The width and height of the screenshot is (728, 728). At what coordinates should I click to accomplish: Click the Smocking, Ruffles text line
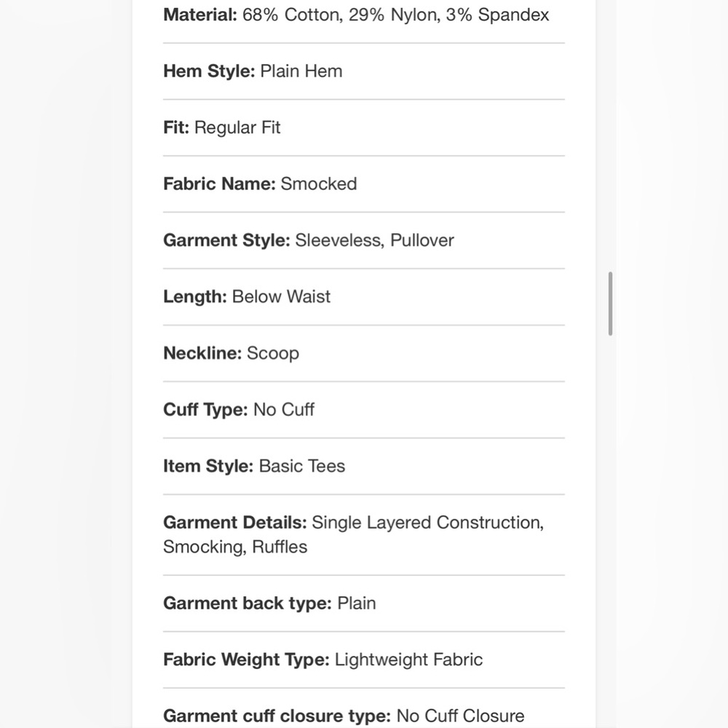coord(235,547)
